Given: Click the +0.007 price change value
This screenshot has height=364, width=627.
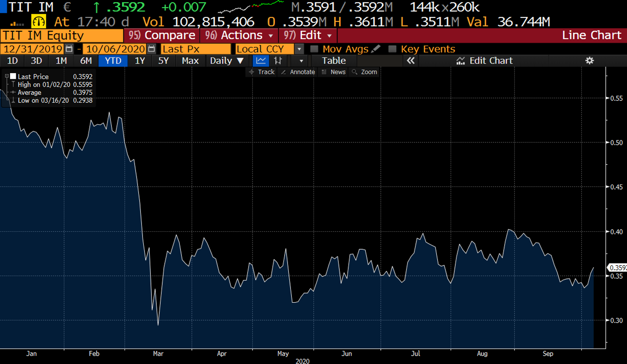Looking at the screenshot, I should point(184,7).
